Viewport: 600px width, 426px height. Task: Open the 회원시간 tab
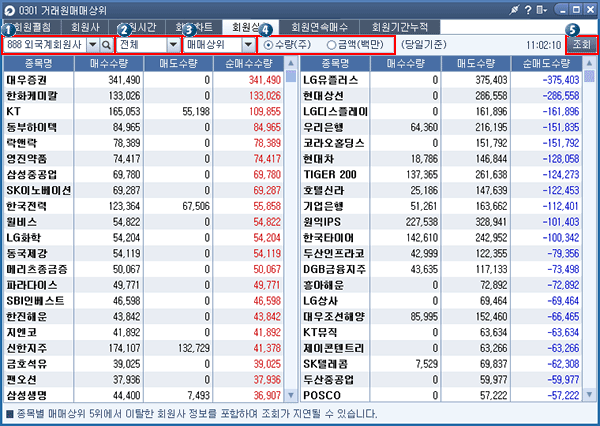click(137, 27)
